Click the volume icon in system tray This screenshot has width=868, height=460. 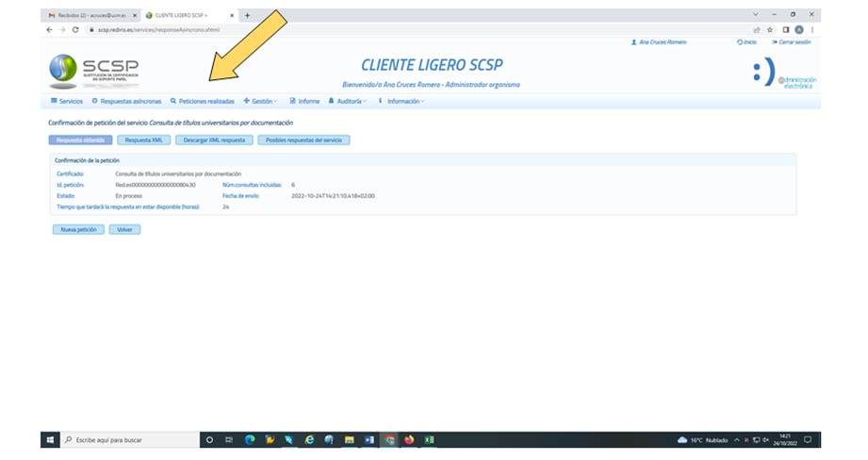[x=766, y=440]
